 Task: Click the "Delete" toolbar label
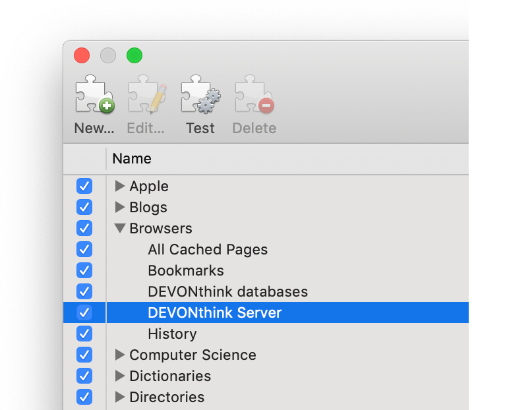tap(254, 128)
